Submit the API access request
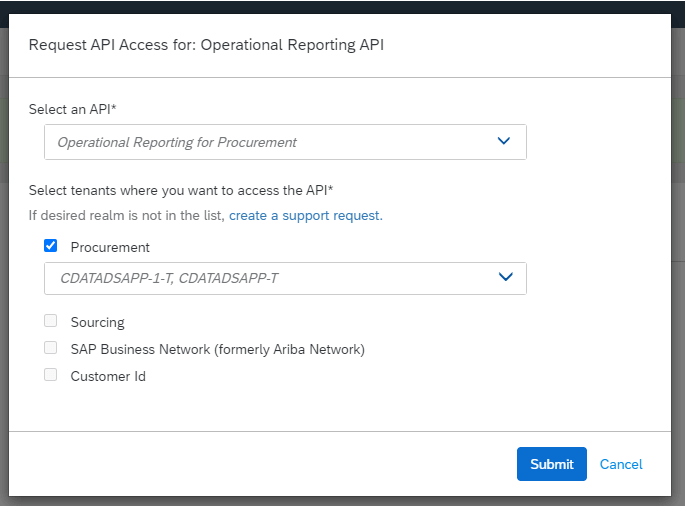The width and height of the screenshot is (685, 506). pyautogui.click(x=552, y=464)
